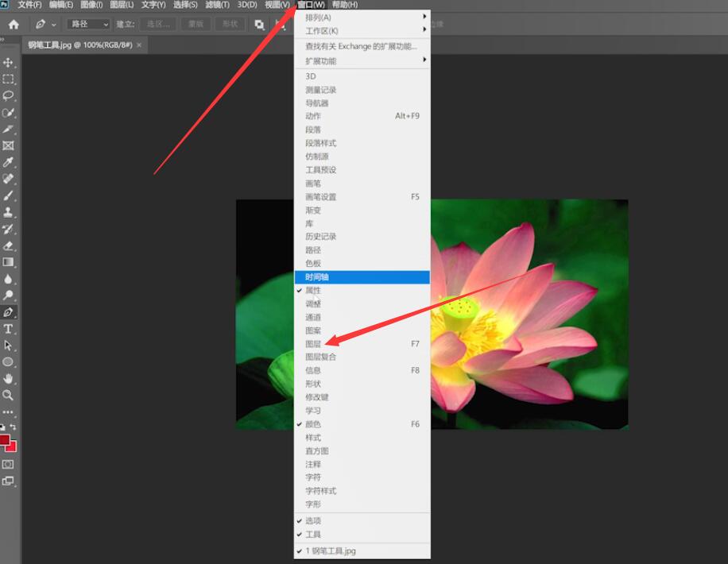Screen dimensions: 728x564
Task: Choose 历史记录 in the Window menu
Action: pos(362,237)
